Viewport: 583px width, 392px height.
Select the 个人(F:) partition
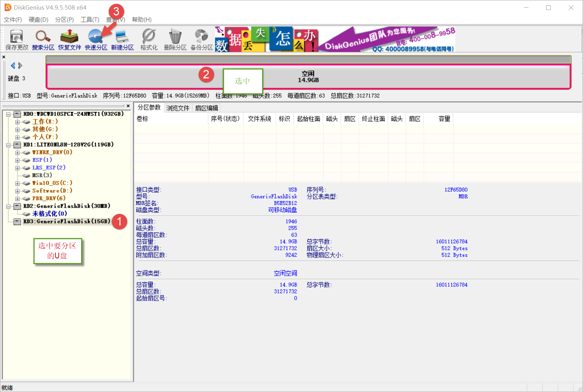pyautogui.click(x=45, y=137)
